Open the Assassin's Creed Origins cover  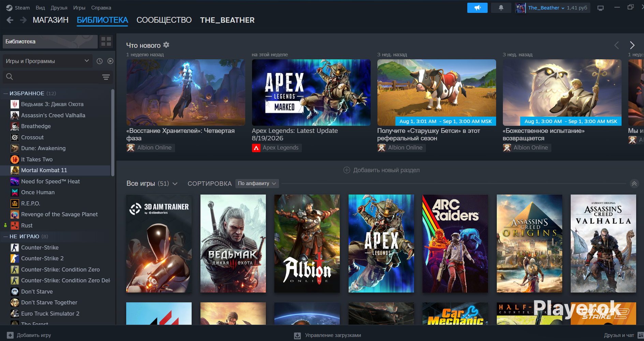(x=529, y=243)
